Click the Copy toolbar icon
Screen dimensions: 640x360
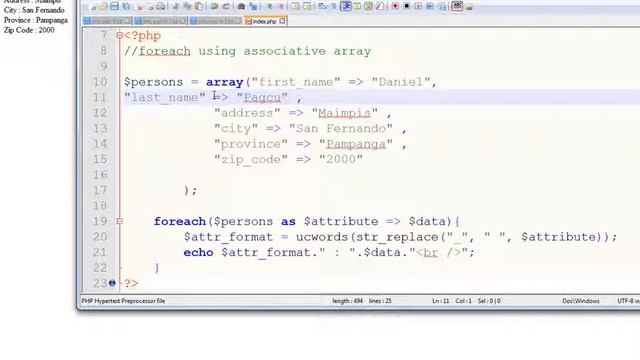pos(188,6)
